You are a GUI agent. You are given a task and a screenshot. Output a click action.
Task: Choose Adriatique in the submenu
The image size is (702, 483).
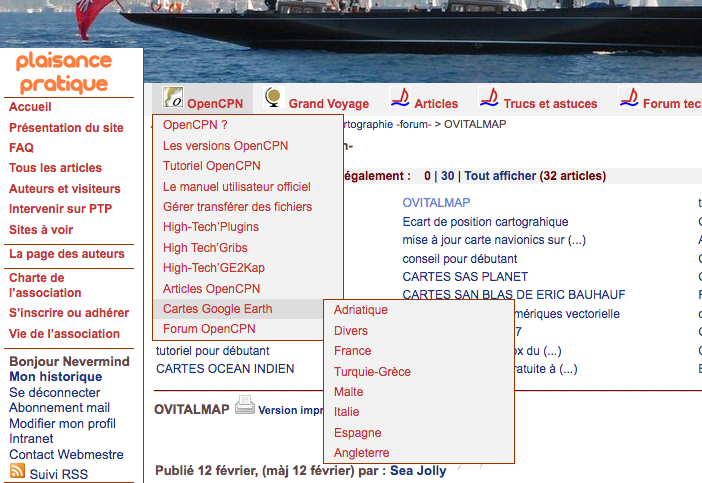click(361, 310)
